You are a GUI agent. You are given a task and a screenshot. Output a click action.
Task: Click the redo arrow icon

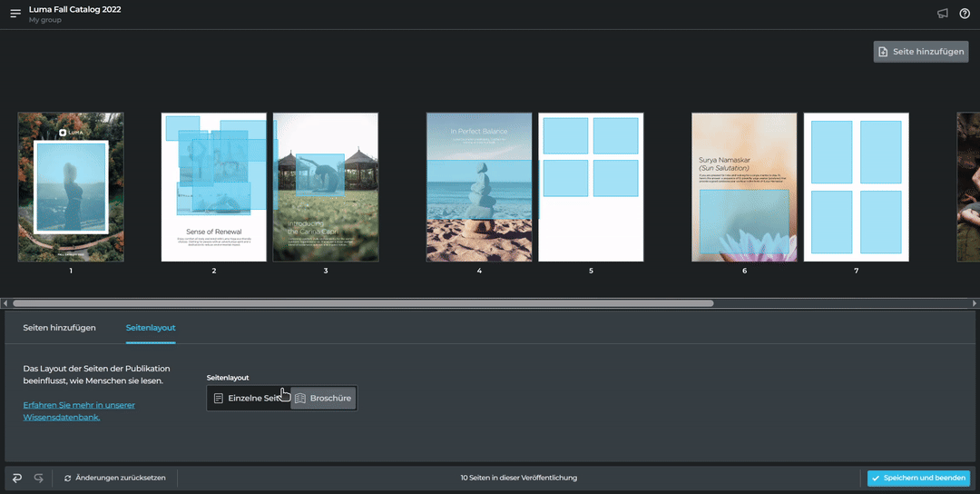[39, 478]
